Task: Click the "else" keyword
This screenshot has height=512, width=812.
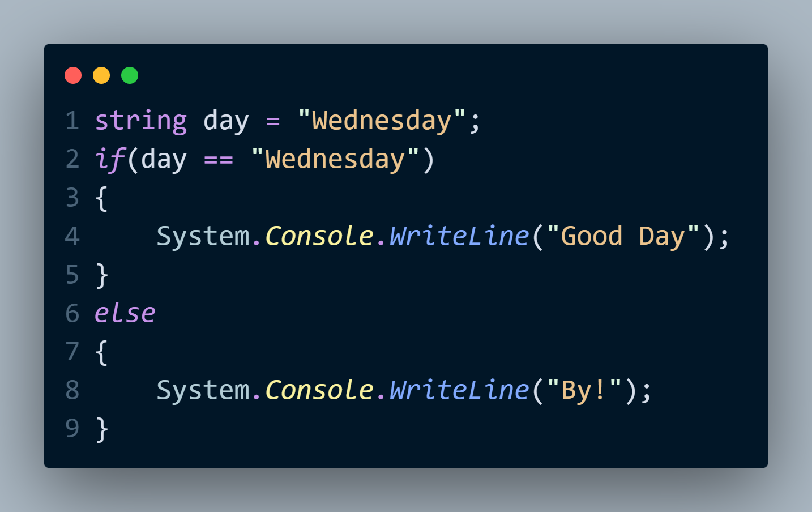Action: tap(125, 313)
